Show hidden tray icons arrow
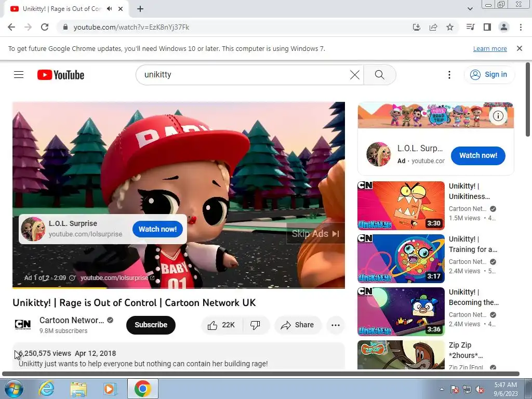This screenshot has width=532, height=399. (442, 389)
